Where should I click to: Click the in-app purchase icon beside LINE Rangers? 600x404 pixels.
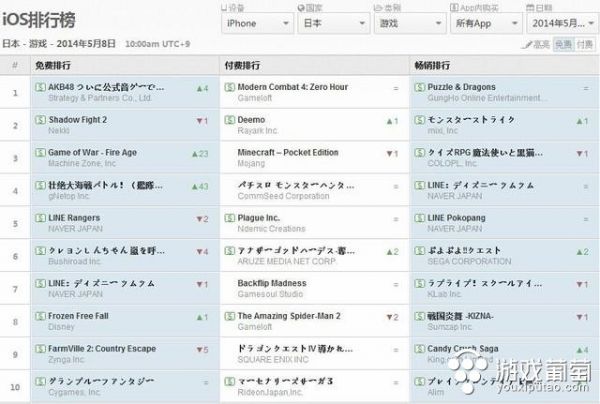click(x=40, y=218)
